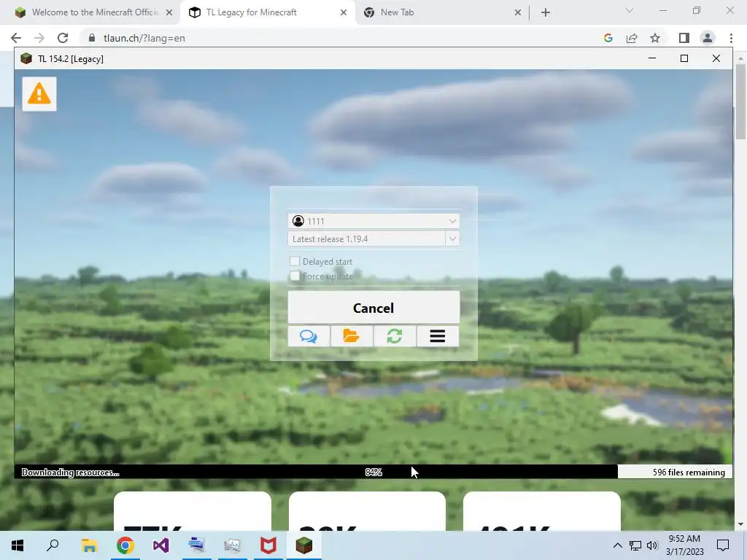Close the New Tab tab
Viewport: 747px width, 560px height.
pos(518,12)
